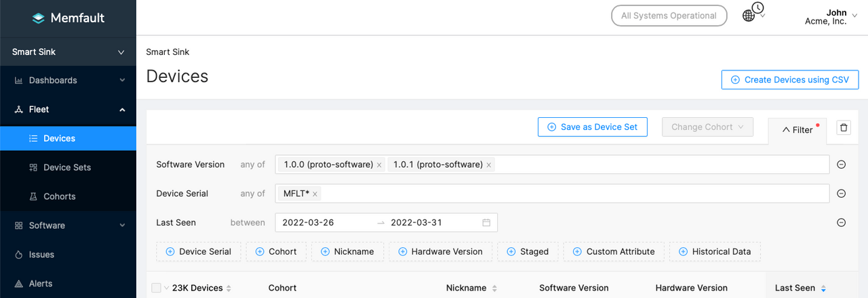Click the calendar icon in date range

[486, 223]
